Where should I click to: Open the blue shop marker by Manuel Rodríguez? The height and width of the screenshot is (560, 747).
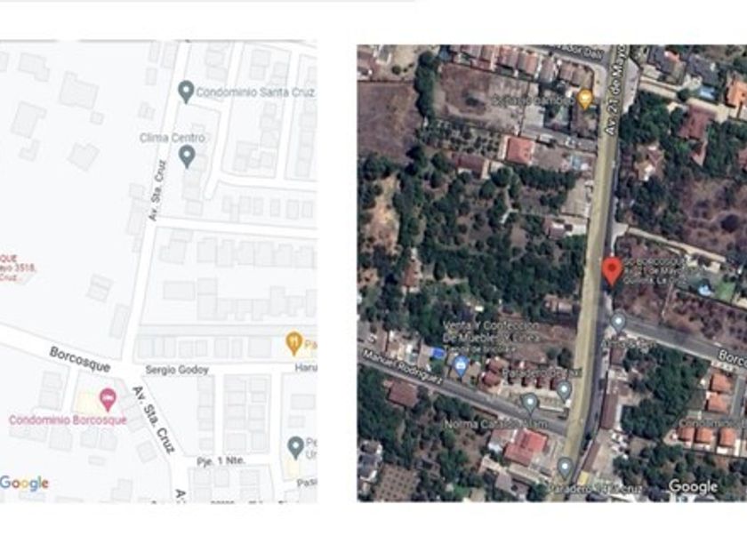pos(461,366)
